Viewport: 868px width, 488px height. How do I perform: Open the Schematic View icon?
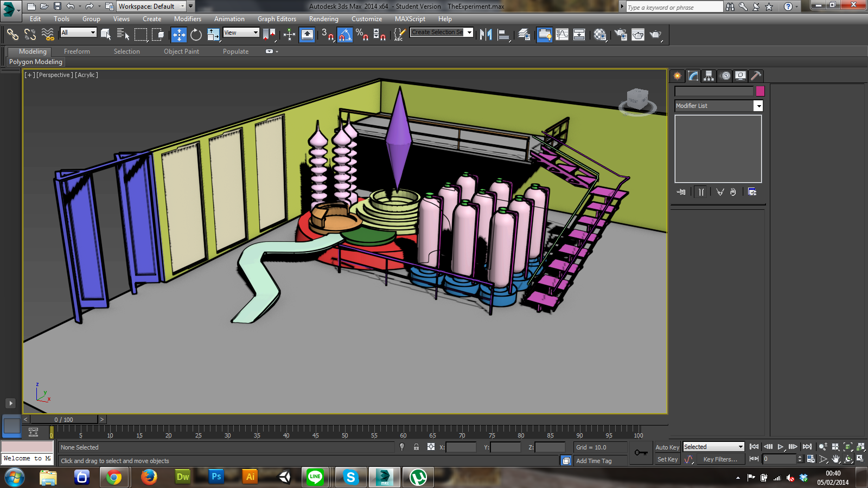[579, 35]
